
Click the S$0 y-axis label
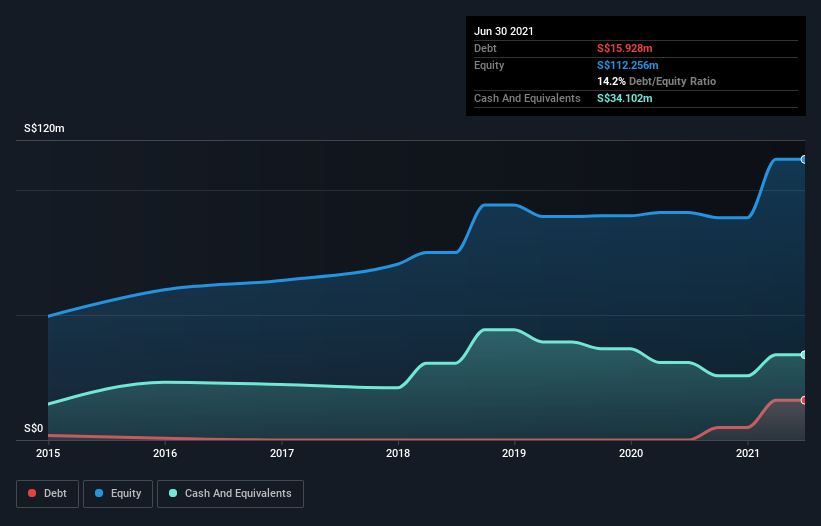click(x=34, y=429)
